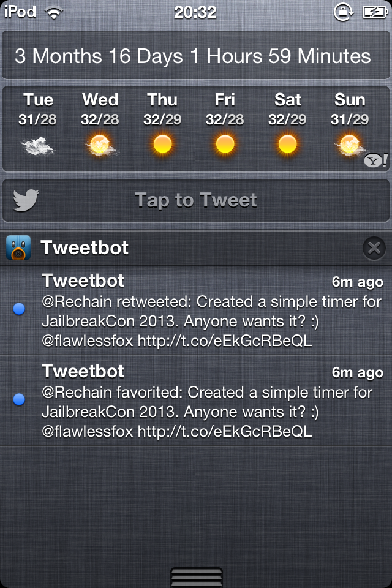Open the countdown timer widget

[196, 55]
